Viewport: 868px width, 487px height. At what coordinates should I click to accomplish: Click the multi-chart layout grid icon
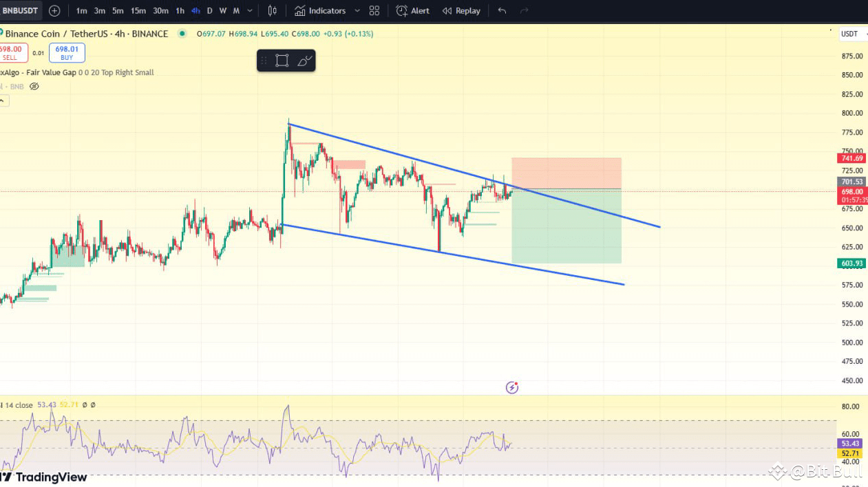click(x=374, y=10)
